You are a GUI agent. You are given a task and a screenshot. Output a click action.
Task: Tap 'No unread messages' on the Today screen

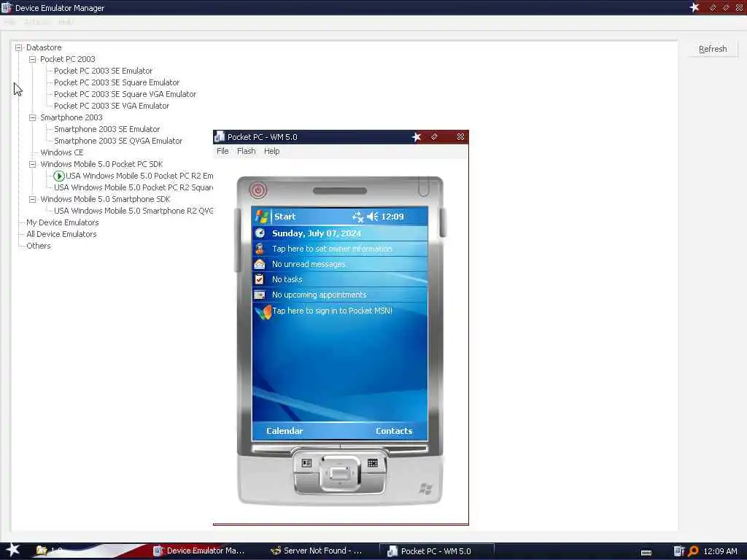pos(309,264)
